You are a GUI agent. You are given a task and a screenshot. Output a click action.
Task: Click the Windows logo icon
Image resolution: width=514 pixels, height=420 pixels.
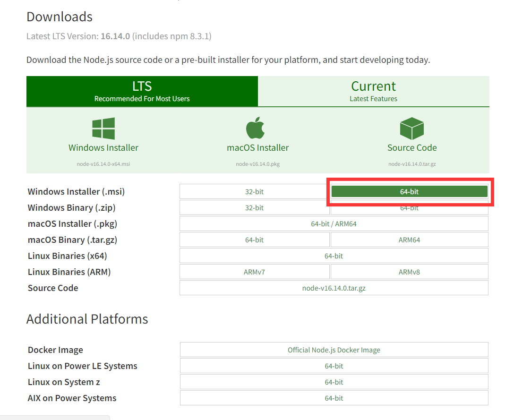(103, 129)
